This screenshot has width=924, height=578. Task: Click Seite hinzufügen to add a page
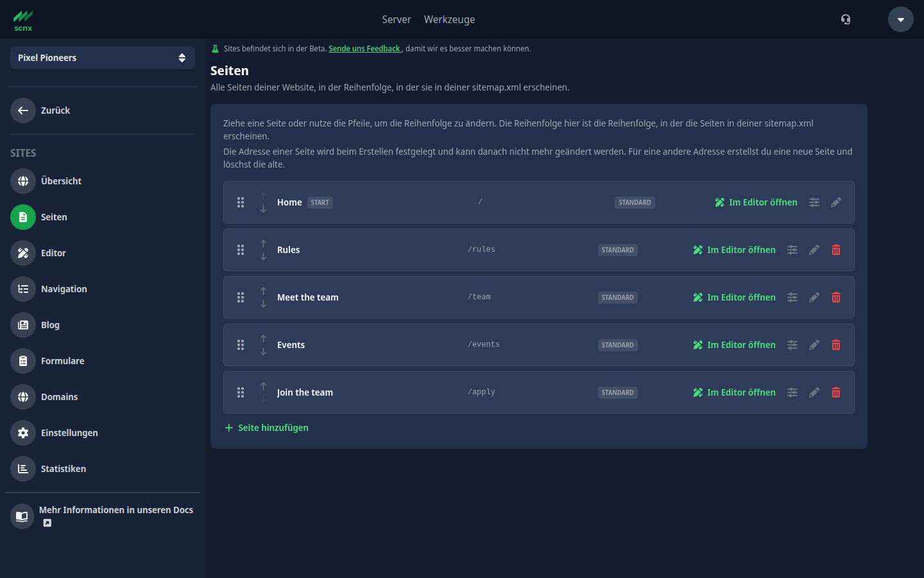pyautogui.click(x=266, y=428)
